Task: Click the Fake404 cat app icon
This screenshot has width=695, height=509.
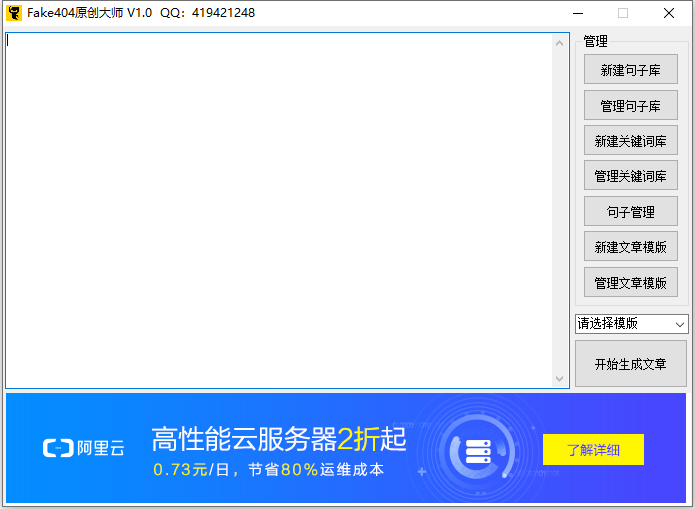Action: [14, 13]
